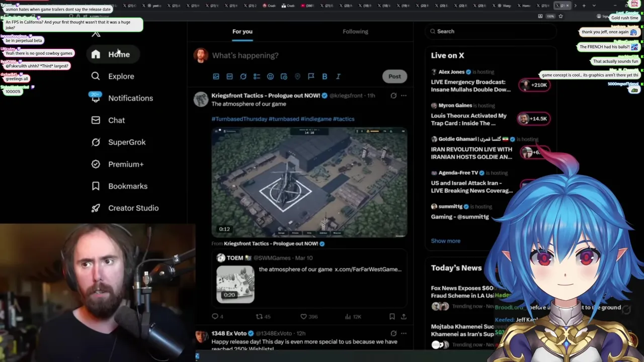Image resolution: width=644 pixels, height=362 pixels.
Task: Open the x.com/FarFarWestGame link
Action: (368, 269)
